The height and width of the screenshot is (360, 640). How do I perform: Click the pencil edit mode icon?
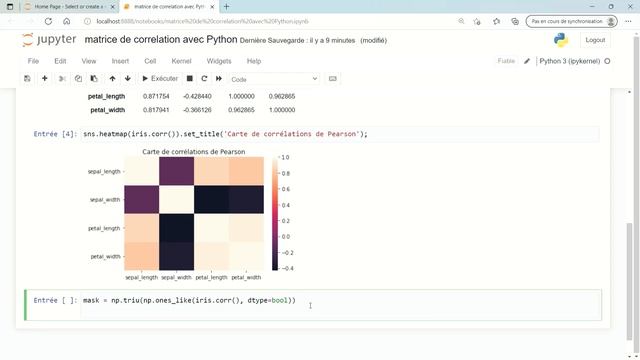click(x=527, y=61)
